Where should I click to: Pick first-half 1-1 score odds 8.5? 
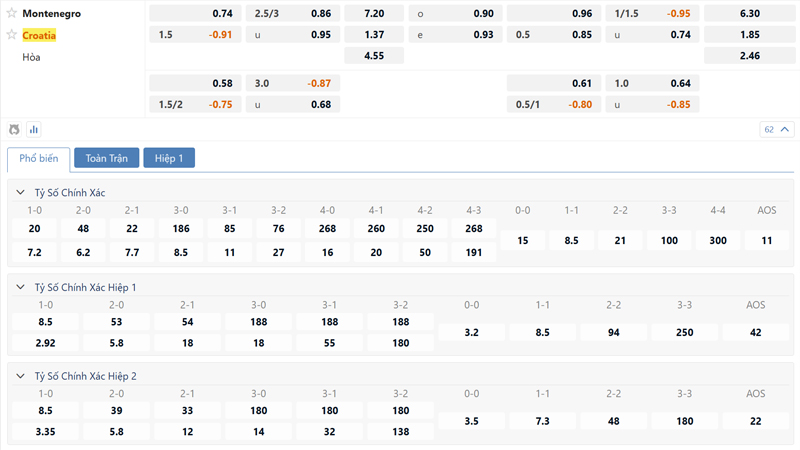click(x=542, y=332)
